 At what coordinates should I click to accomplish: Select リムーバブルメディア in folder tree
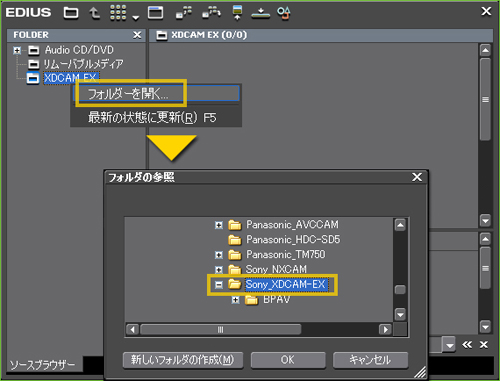(x=83, y=64)
